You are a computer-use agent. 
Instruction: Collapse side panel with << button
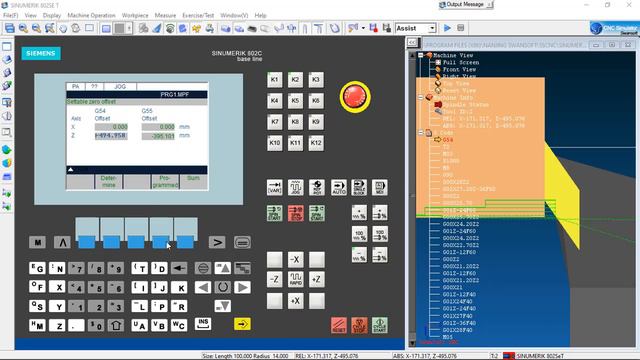click(412, 42)
